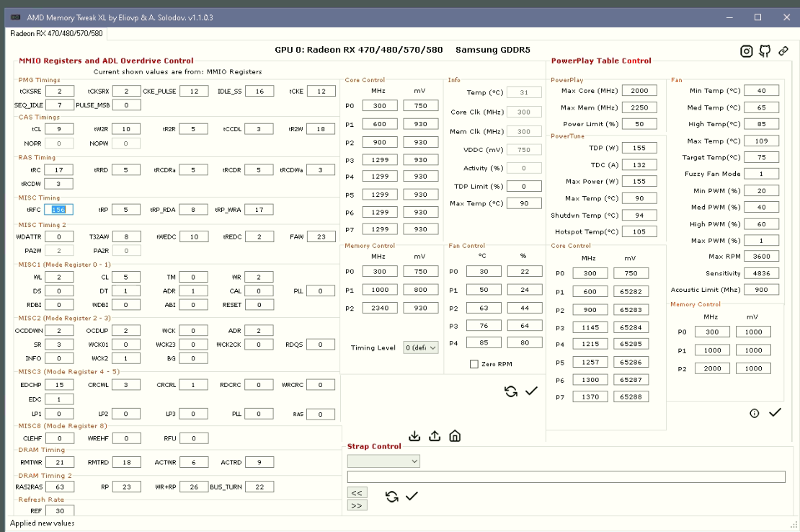Click the tCL timing field
The image size is (800, 532).
(59, 129)
